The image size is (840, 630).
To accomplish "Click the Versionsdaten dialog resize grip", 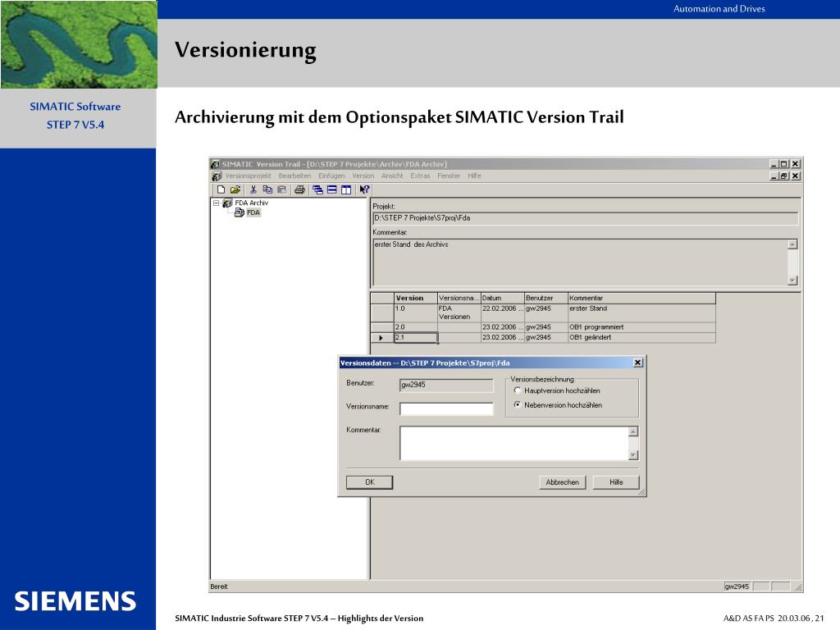I will tap(641, 492).
